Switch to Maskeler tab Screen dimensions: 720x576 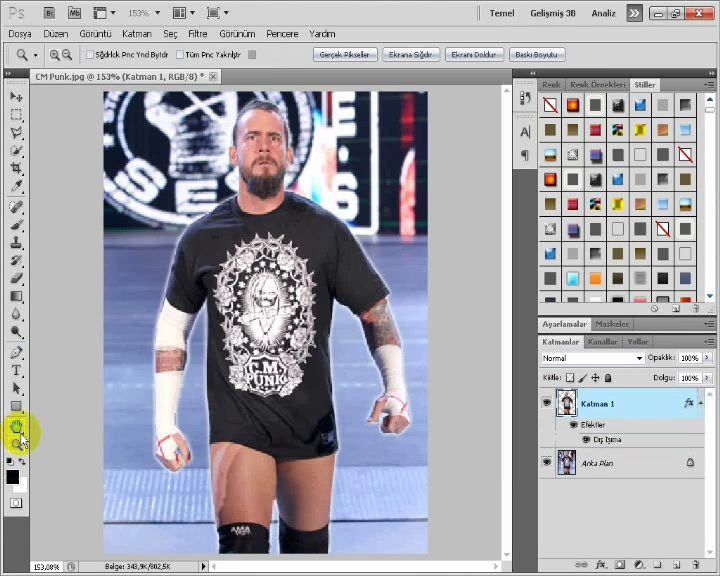[x=612, y=324]
